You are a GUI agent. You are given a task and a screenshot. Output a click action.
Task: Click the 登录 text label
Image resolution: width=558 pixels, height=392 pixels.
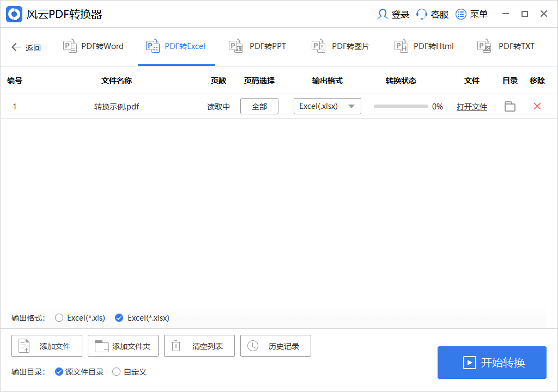401,15
